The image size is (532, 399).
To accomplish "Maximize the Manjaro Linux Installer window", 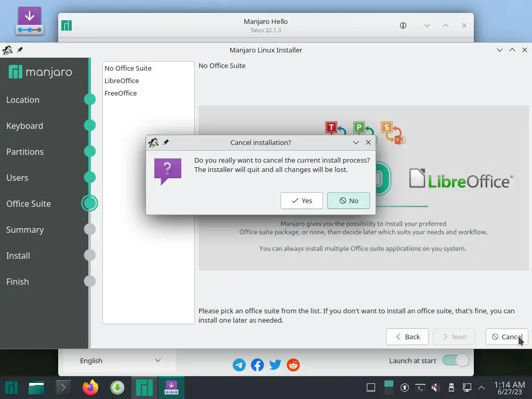I will tap(512, 50).
